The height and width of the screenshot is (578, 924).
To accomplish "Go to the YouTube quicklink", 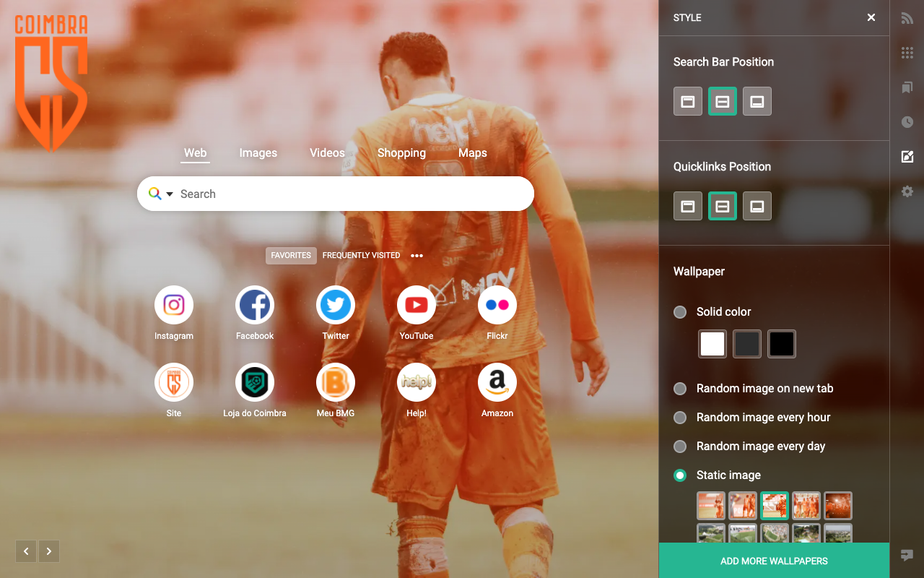I will (417, 305).
